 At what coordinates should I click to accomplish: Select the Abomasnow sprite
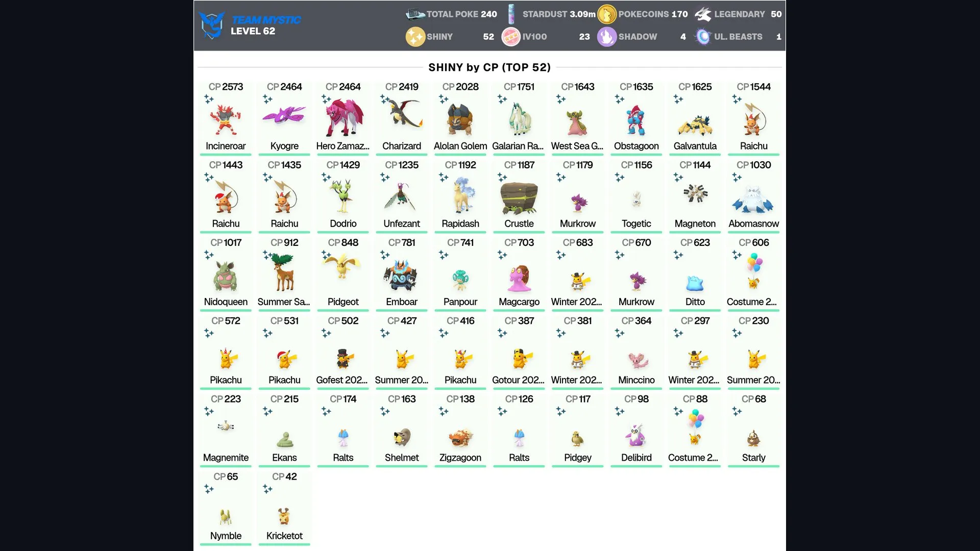point(753,199)
